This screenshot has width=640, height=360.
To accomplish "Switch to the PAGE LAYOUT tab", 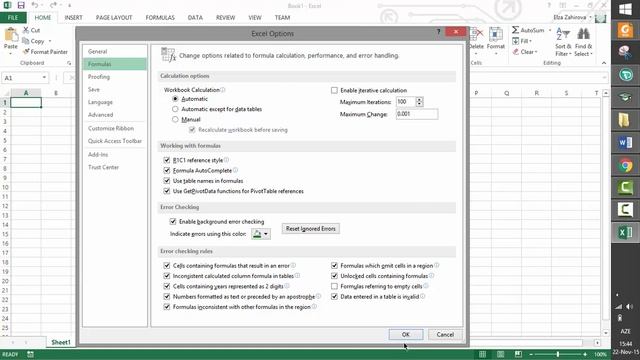I will tap(114, 18).
